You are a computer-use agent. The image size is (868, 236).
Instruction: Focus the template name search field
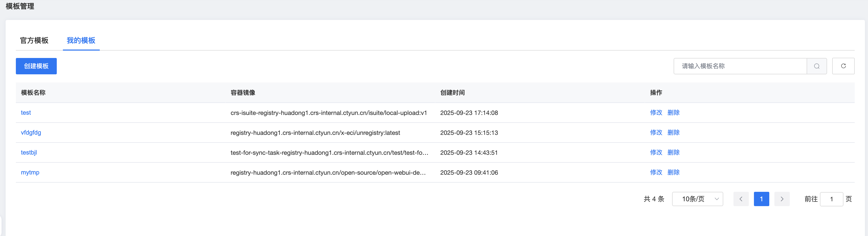tap(740, 66)
